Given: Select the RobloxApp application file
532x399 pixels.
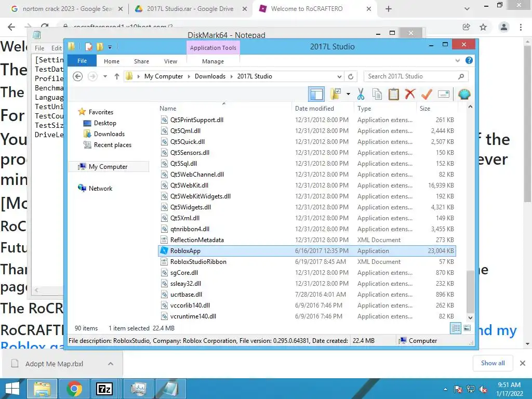Looking at the screenshot, I should (307, 251).
